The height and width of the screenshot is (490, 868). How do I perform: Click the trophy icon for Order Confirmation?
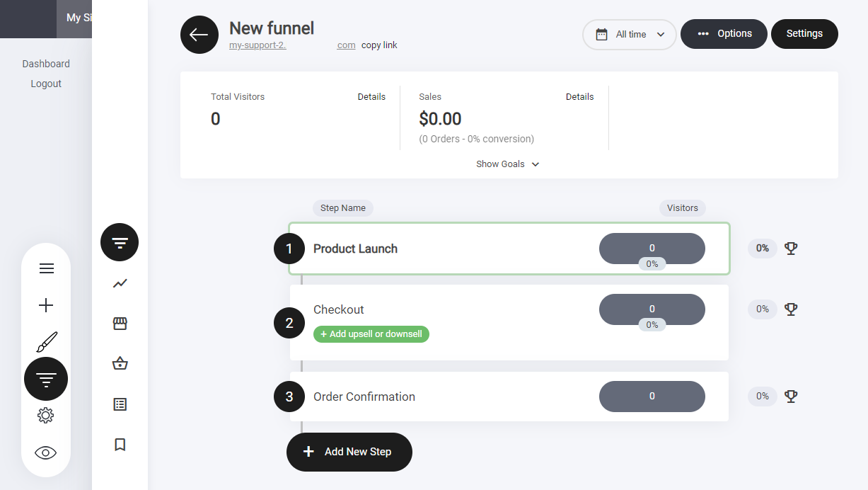(x=791, y=397)
